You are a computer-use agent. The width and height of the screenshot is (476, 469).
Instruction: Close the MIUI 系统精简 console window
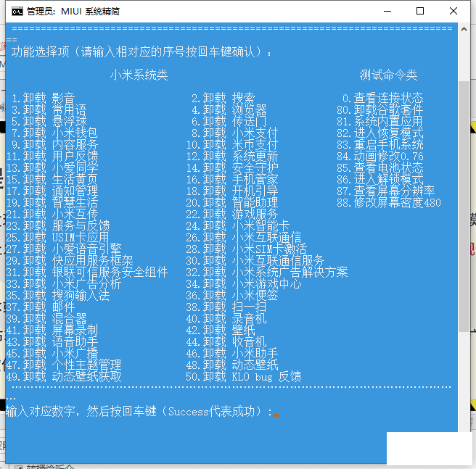(x=454, y=11)
